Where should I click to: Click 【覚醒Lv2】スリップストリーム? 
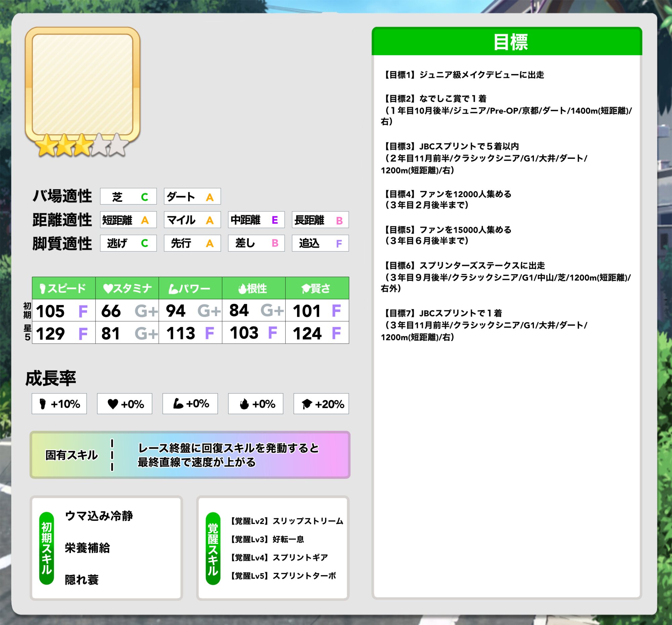(x=286, y=521)
